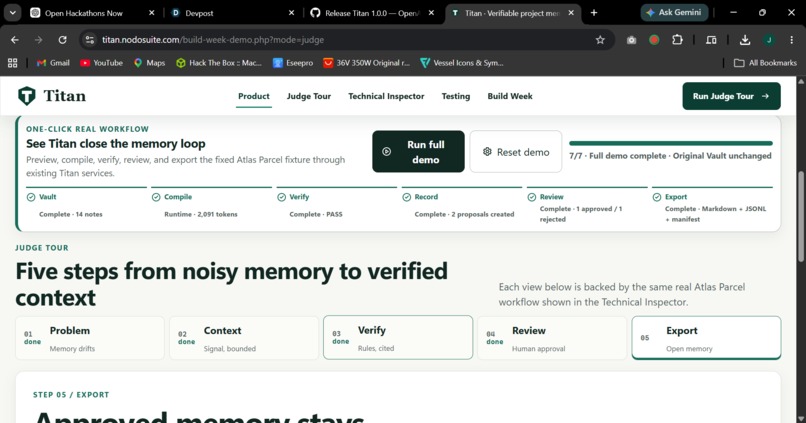806x423 pixels.
Task: Go back with the browser back arrow
Action: [x=15, y=40]
